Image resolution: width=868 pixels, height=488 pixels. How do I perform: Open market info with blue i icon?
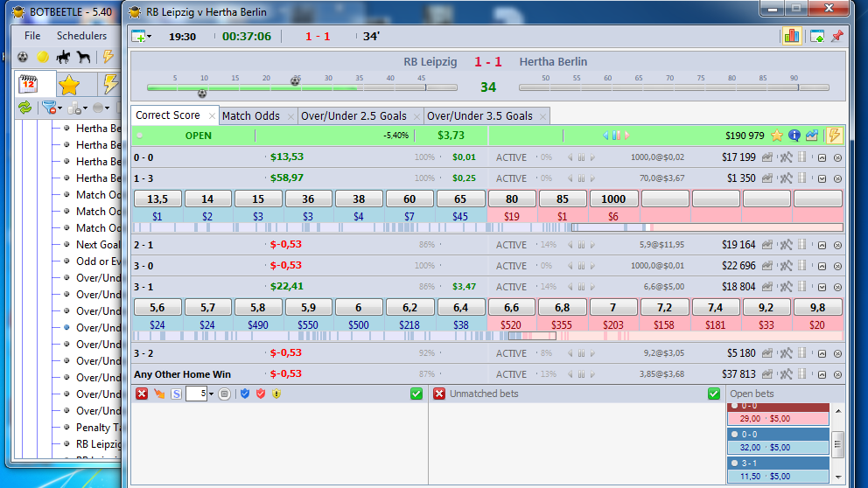(x=794, y=136)
